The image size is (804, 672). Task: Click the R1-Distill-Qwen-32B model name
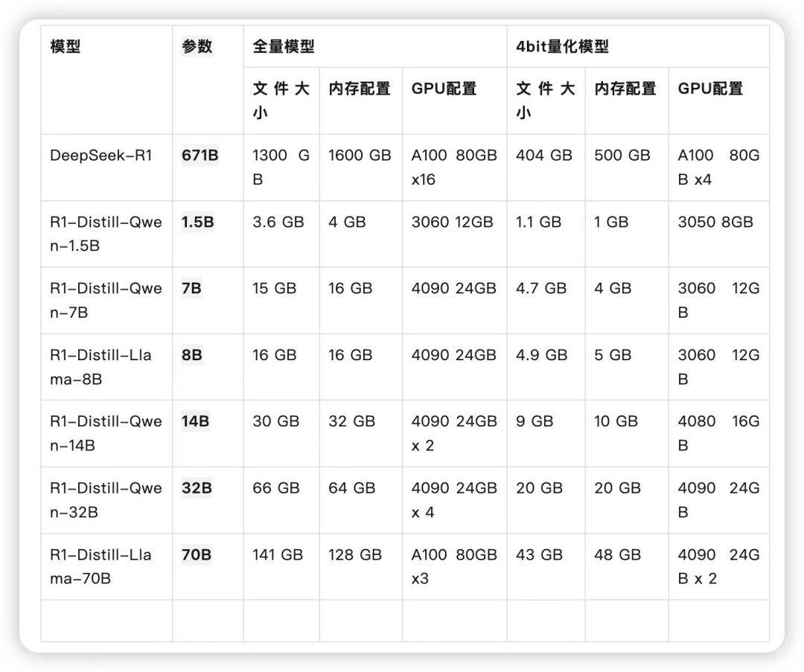click(106, 500)
